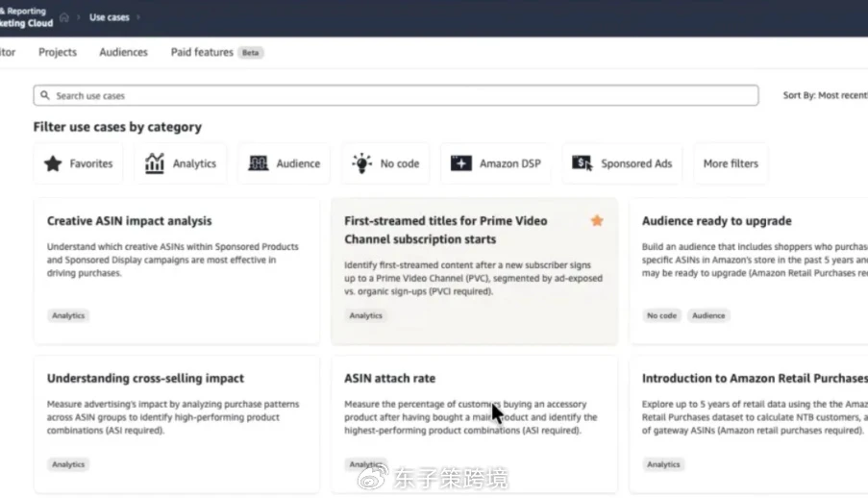Click the magnifier icon in the search bar
This screenshot has width=868, height=498.
point(45,96)
